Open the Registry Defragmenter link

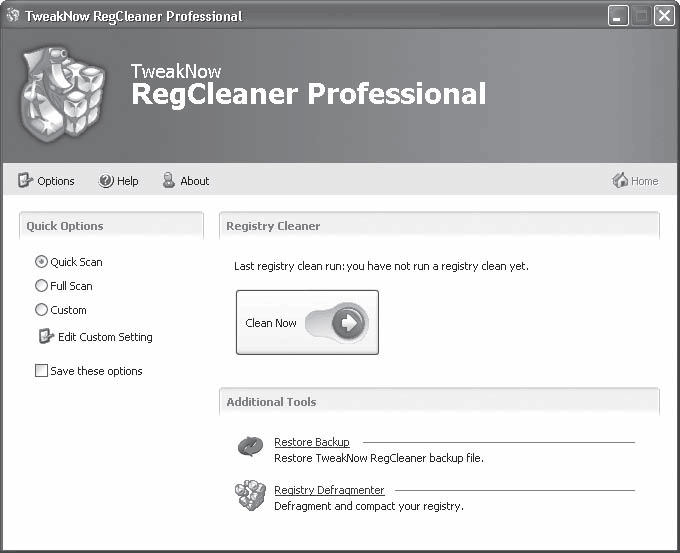pos(329,490)
